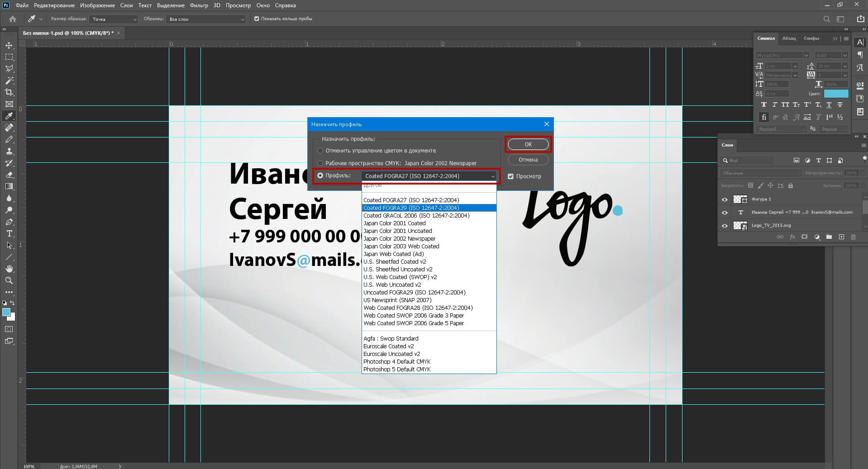Screen dimensions: 868x469
Task: Select the Pencil tool
Action: pos(9,139)
